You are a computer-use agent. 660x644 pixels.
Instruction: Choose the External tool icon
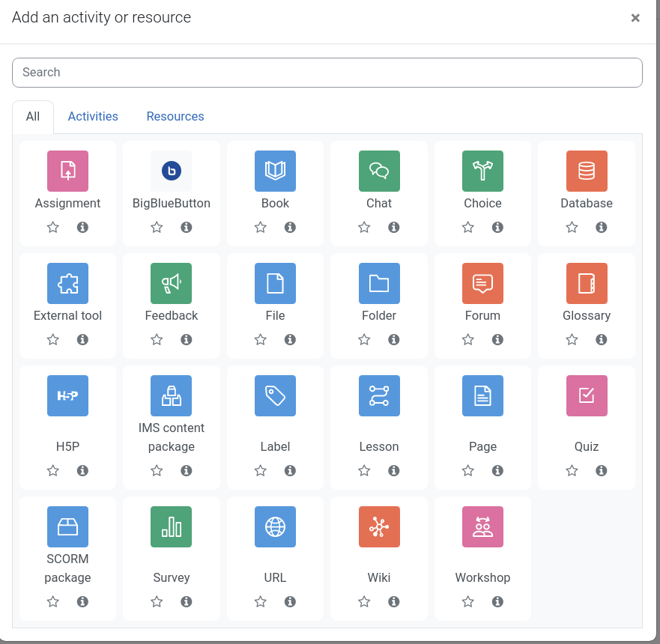click(x=67, y=283)
